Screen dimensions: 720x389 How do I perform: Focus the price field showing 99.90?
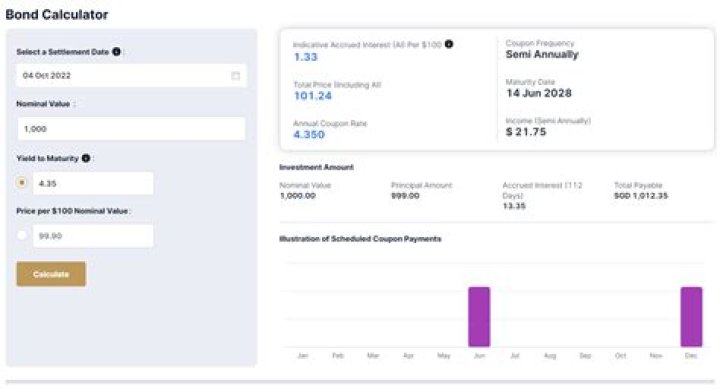tap(93, 236)
